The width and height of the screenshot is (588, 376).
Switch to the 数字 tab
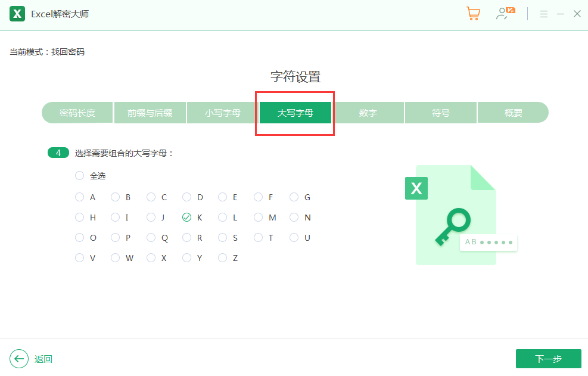click(368, 113)
